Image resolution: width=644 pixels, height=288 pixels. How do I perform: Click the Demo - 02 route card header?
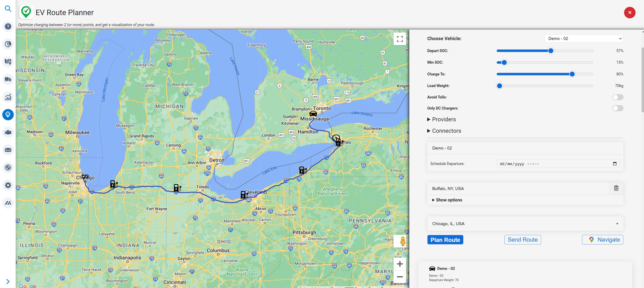pyautogui.click(x=525, y=148)
